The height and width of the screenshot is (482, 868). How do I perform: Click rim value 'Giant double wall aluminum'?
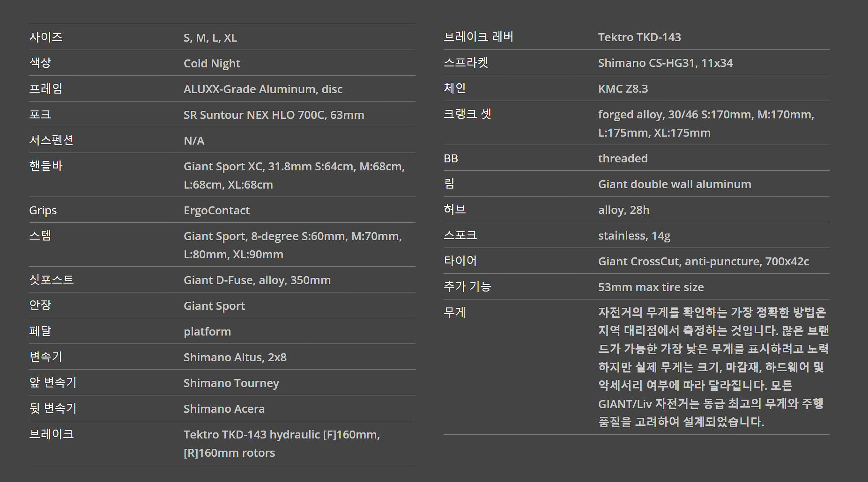[x=675, y=184]
